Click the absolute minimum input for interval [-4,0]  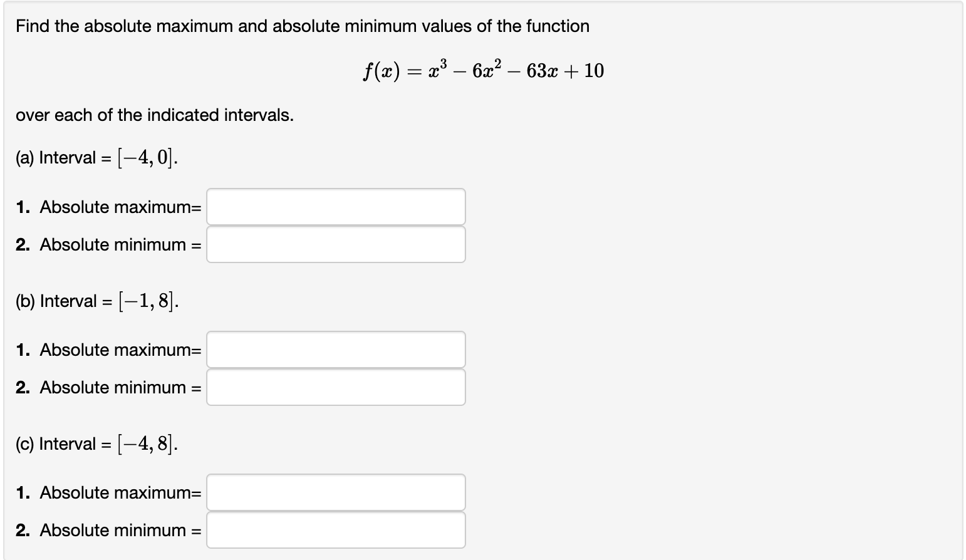pyautogui.click(x=336, y=244)
